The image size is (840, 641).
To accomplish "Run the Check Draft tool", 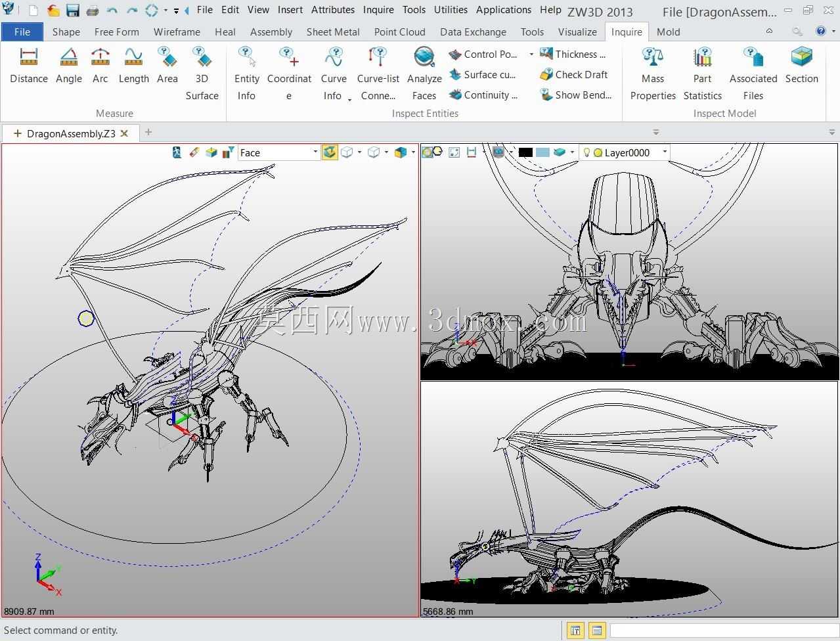I will [574, 74].
